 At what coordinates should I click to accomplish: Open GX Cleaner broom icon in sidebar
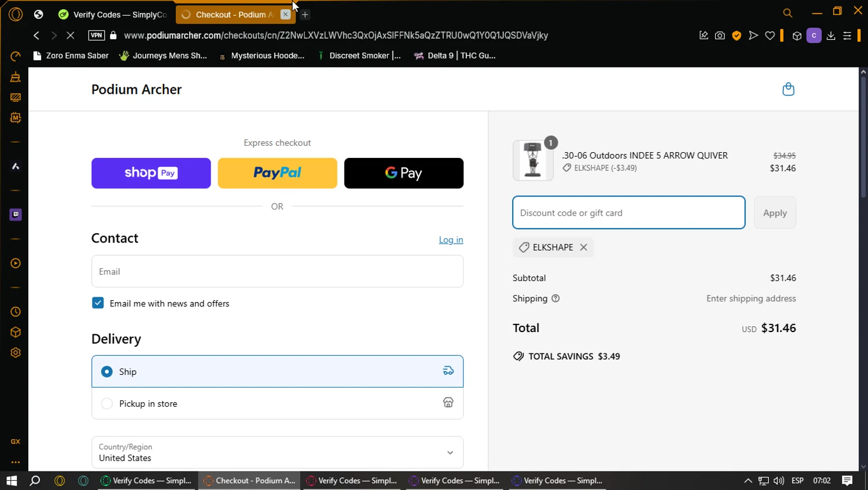tap(16, 77)
